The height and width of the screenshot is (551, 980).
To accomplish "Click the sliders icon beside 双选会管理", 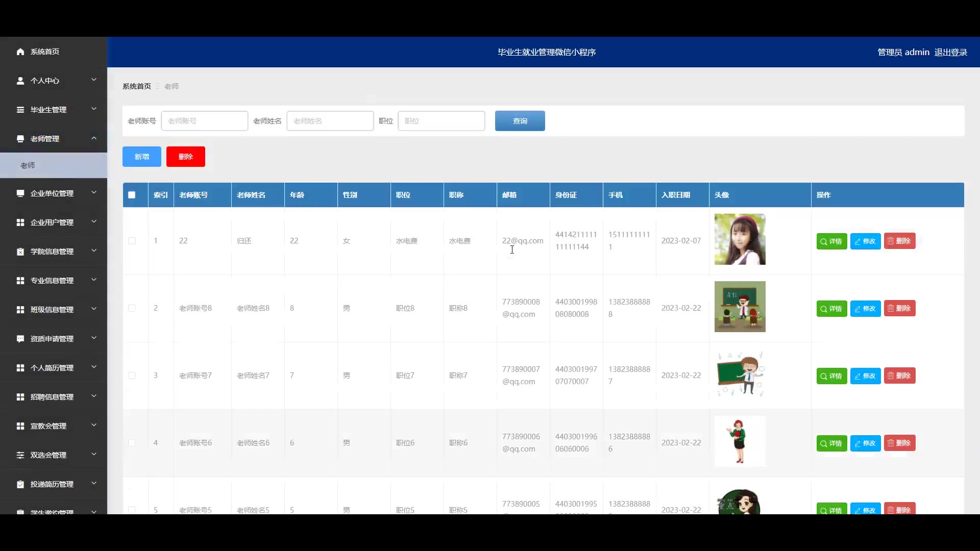I will click(20, 455).
